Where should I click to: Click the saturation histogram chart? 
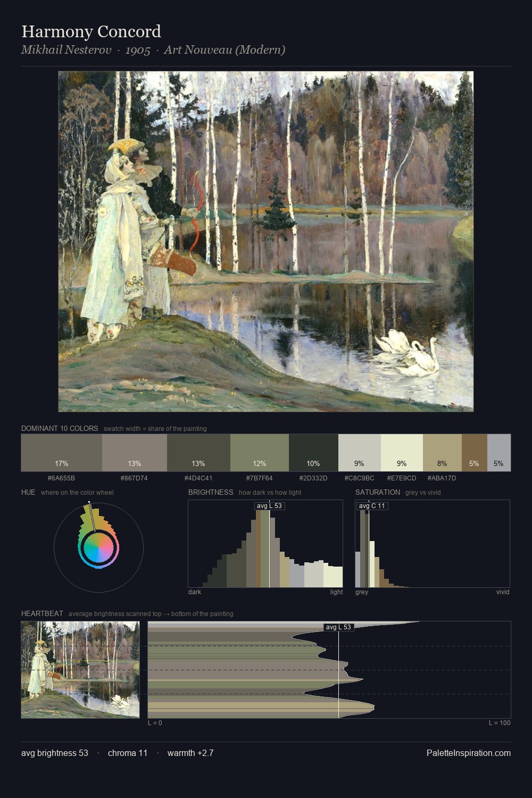pyautogui.click(x=433, y=544)
